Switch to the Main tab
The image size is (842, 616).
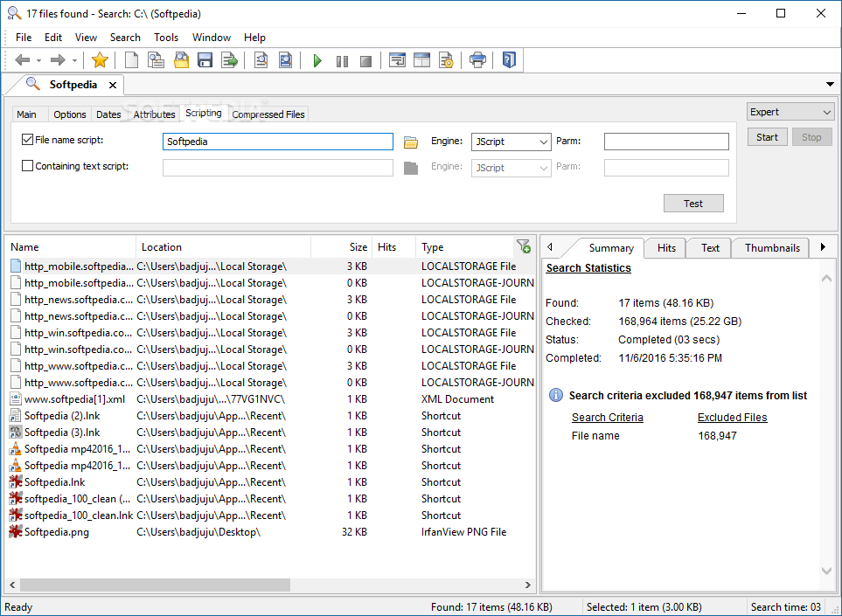tap(27, 114)
